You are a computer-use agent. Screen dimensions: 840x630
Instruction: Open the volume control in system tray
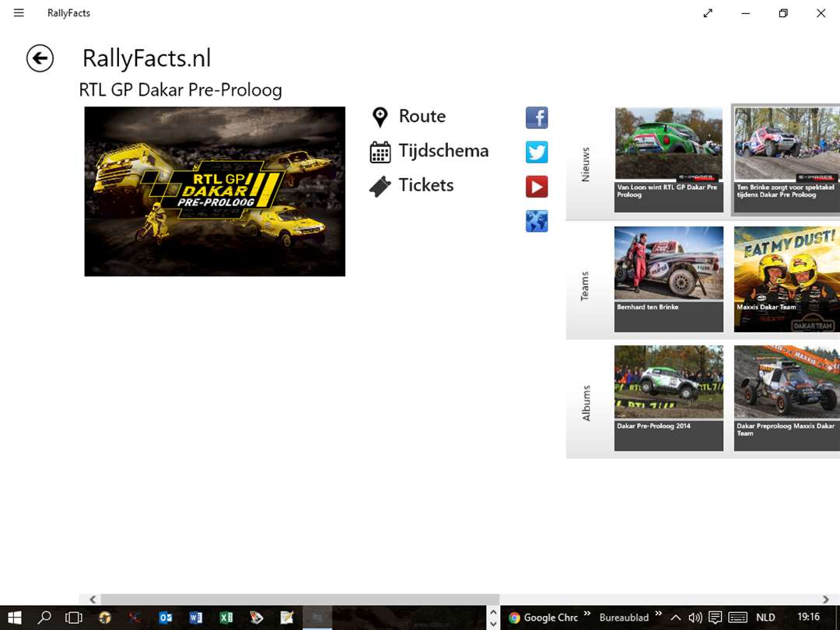click(695, 618)
